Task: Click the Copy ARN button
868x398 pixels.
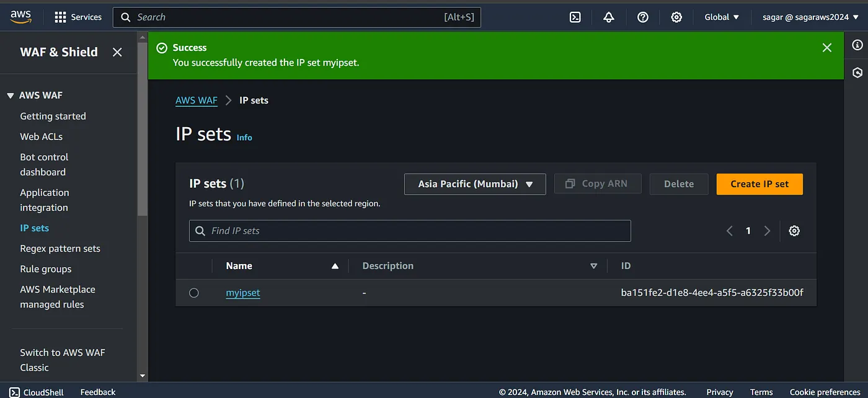Action: coord(598,184)
